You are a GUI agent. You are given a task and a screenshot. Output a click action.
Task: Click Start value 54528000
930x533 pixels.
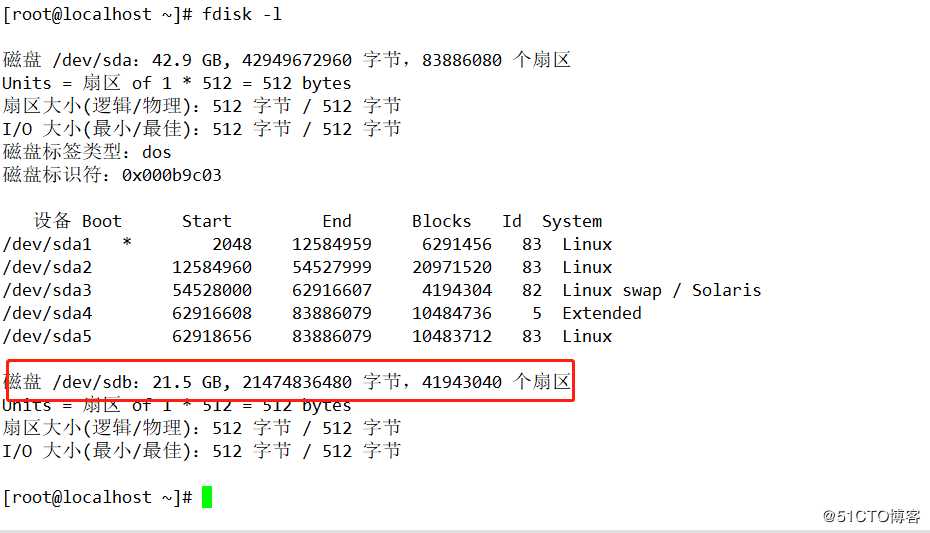[212, 291]
